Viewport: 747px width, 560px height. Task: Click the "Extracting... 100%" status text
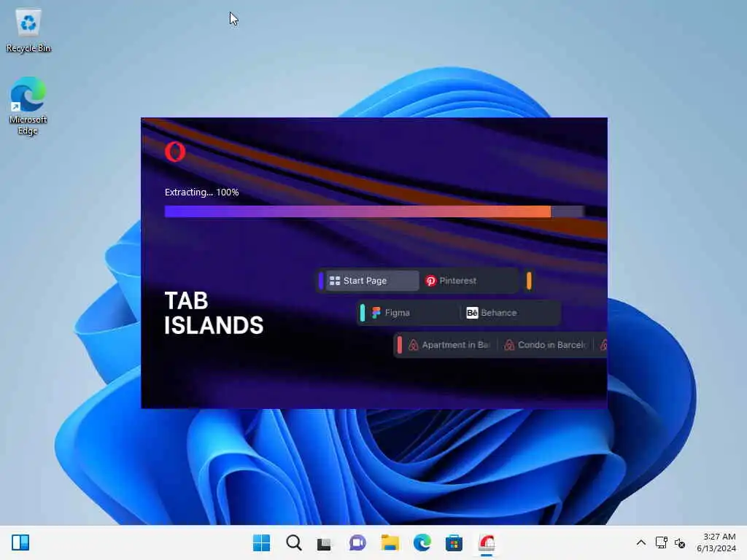pyautogui.click(x=201, y=192)
